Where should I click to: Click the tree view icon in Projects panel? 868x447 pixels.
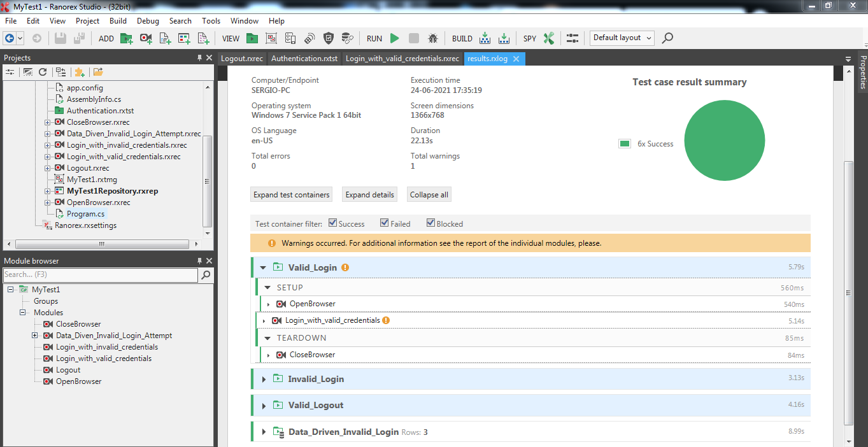click(x=60, y=72)
